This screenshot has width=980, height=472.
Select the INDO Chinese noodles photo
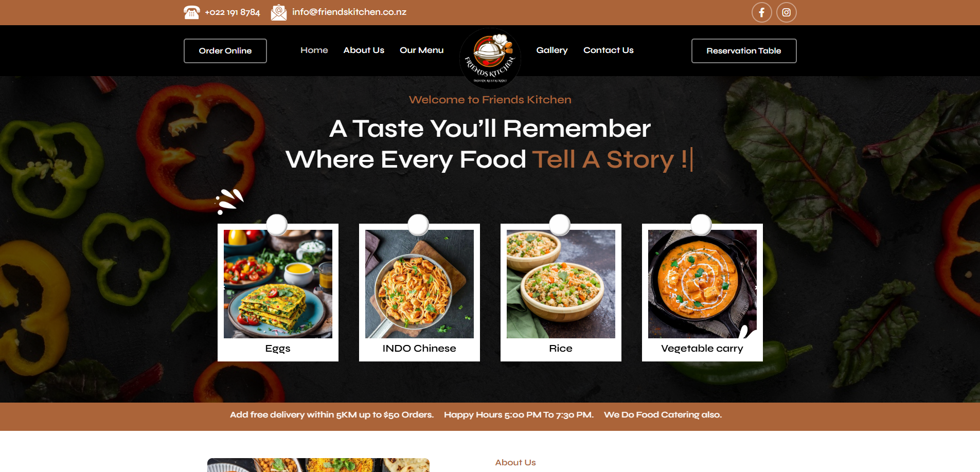pyautogui.click(x=419, y=284)
